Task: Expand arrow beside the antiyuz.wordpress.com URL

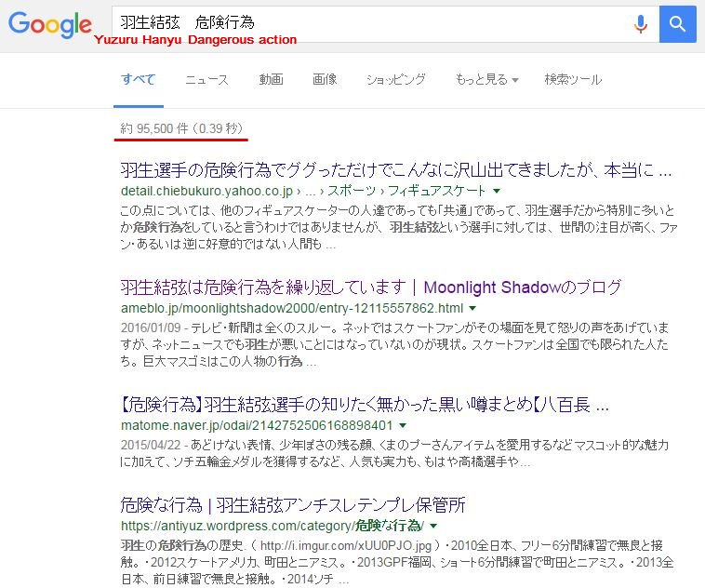Action: (433, 526)
